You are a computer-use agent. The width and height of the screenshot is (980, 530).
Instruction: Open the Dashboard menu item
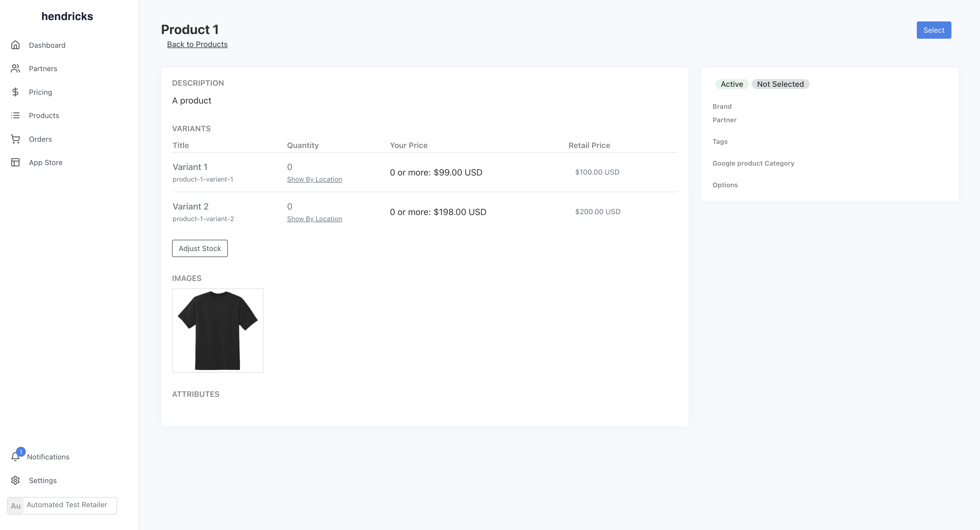point(47,45)
